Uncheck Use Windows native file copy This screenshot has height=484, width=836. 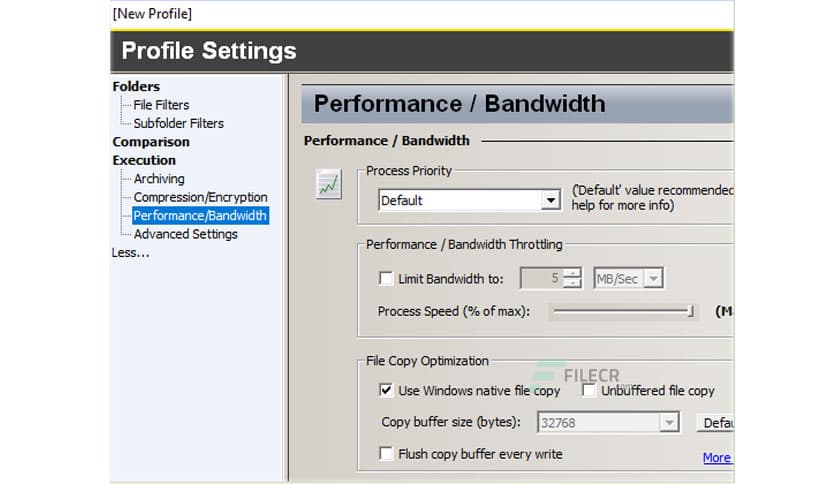point(386,391)
